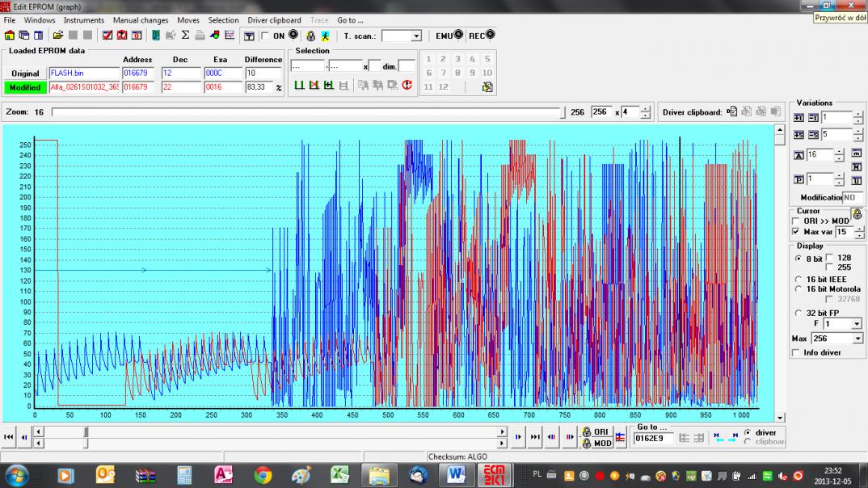Screen dimensions: 868x488
Task: Toggle the EMU button
Action: 449,36
